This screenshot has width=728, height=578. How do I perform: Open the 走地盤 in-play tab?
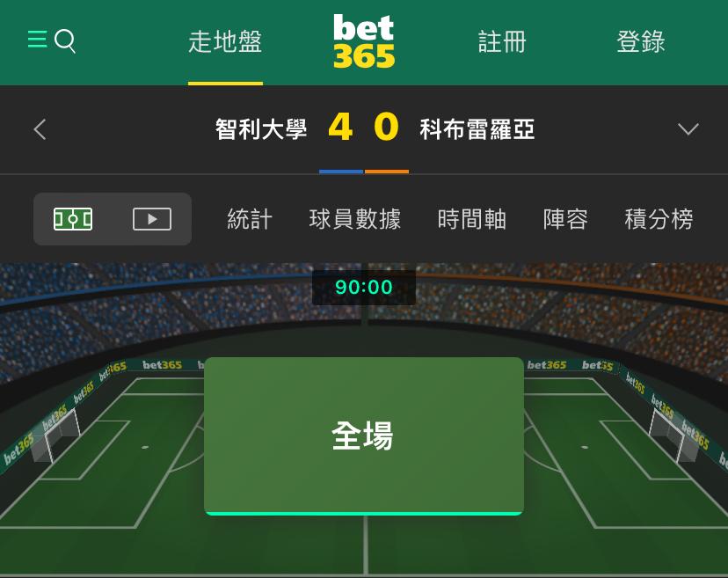[x=225, y=42]
